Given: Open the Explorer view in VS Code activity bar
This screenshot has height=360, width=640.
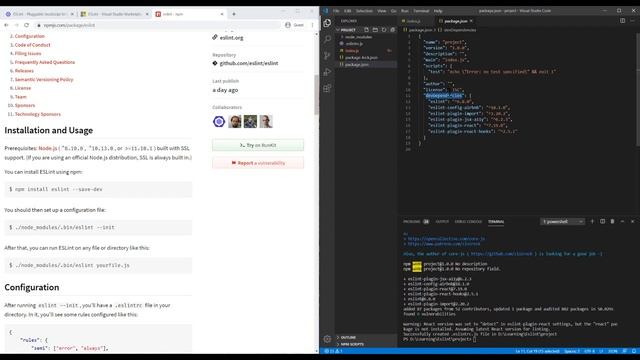Looking at the screenshot, I should pos(327,23).
